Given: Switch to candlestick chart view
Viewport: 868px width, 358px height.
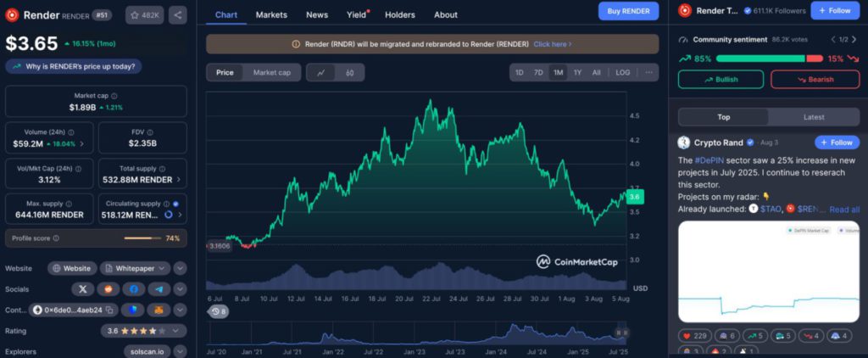Looking at the screenshot, I should (x=349, y=73).
